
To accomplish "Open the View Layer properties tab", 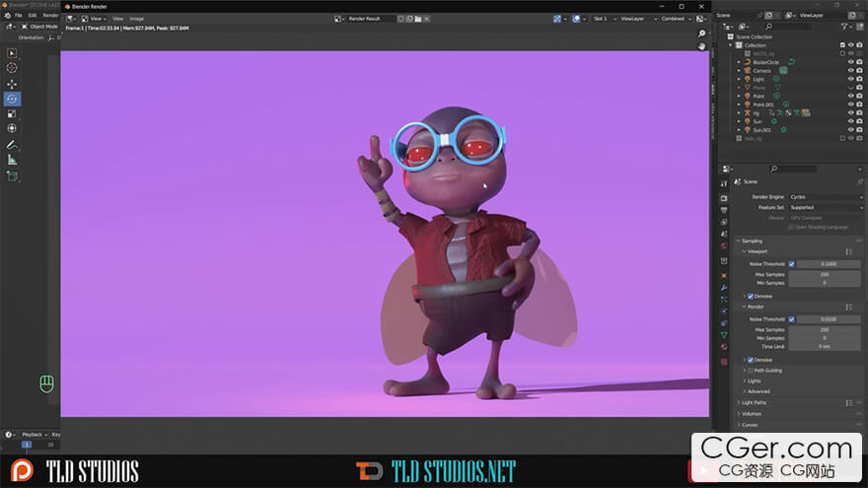I will click(x=724, y=222).
